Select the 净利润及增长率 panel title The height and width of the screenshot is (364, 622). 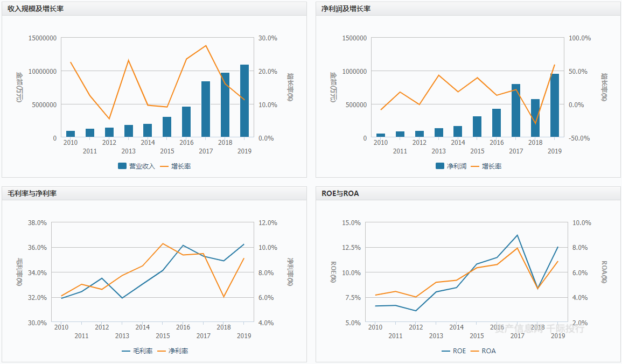point(346,9)
